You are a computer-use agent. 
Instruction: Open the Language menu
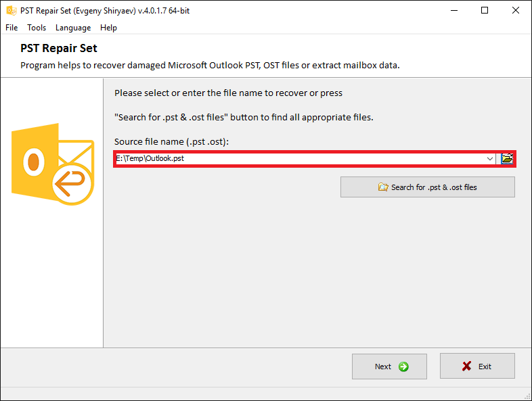point(73,28)
